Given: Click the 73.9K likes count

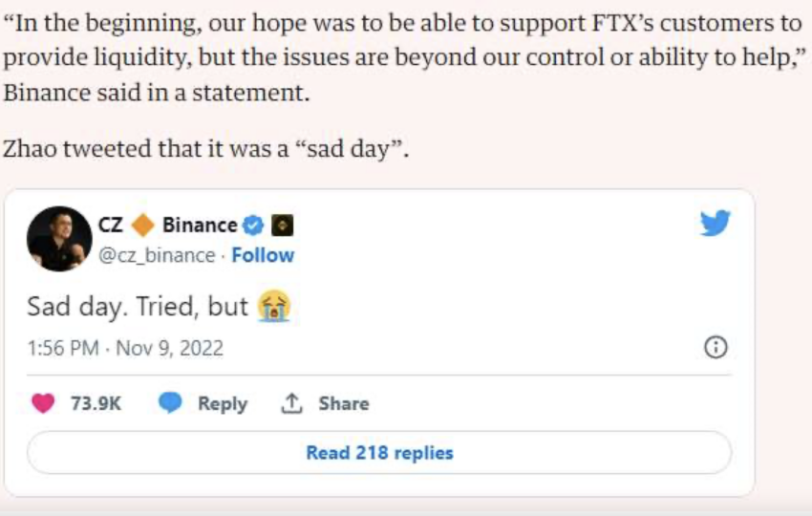Looking at the screenshot, I should pyautogui.click(x=96, y=404).
